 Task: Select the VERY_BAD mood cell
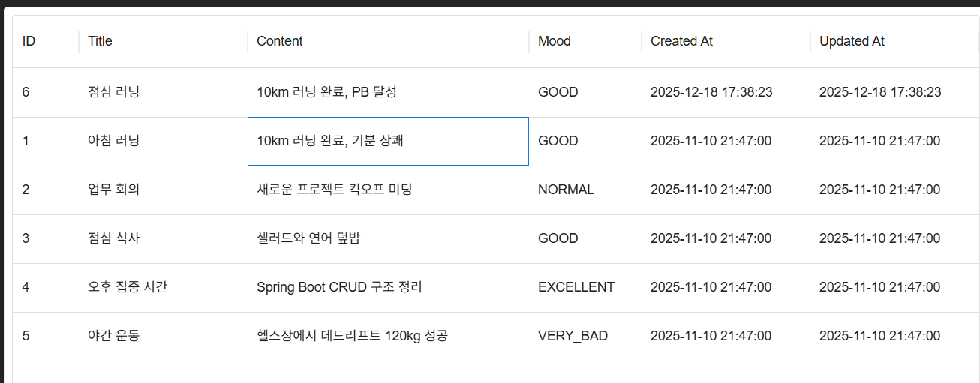(585, 336)
